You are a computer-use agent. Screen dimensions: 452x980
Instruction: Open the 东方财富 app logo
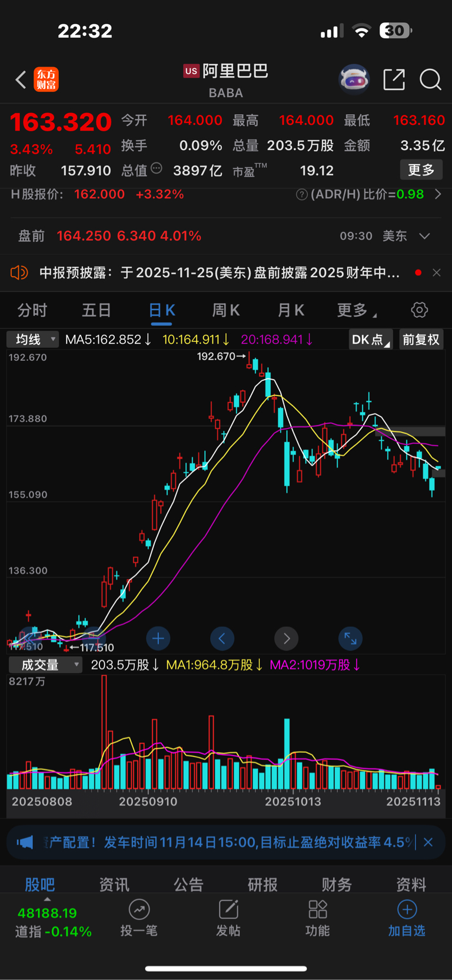point(46,79)
